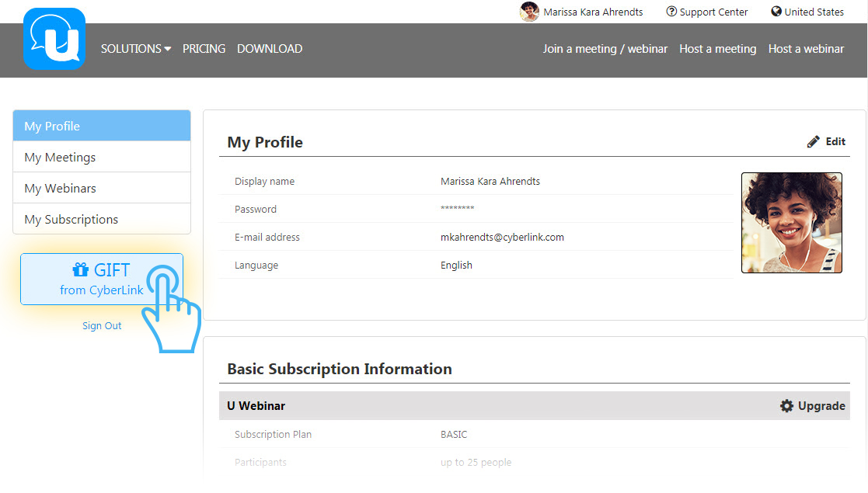Image resolution: width=868 pixels, height=493 pixels.
Task: Expand the SOLUTIONS dropdown menu
Action: pos(136,49)
